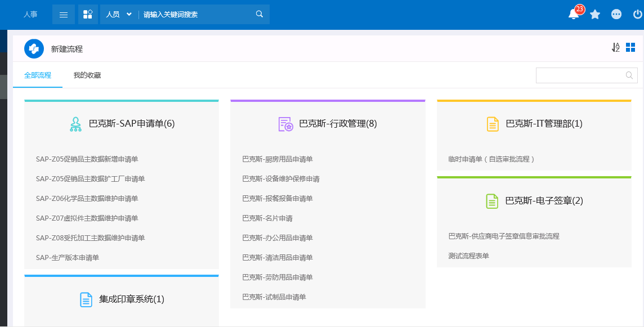This screenshot has height=327, width=644.
Task: Sort workflows with the A-Z sort icon
Action: [x=615, y=48]
